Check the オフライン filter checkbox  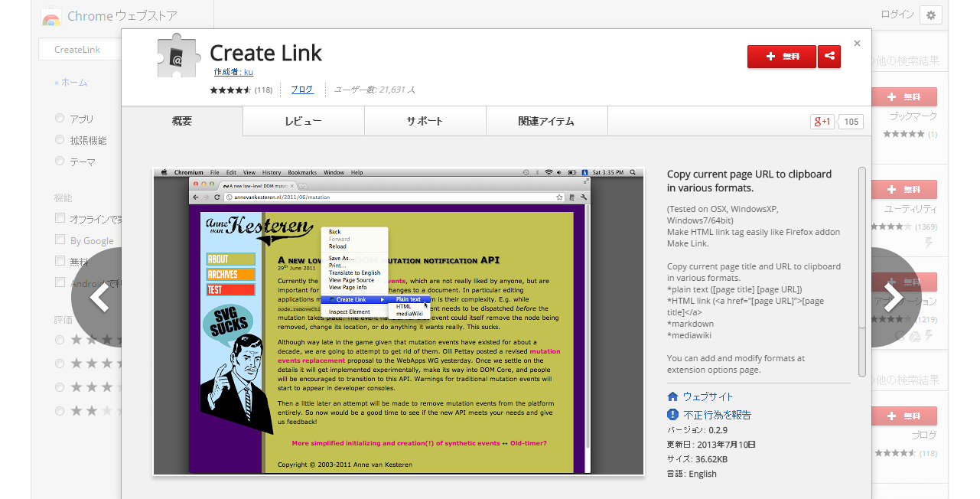pyautogui.click(x=60, y=219)
